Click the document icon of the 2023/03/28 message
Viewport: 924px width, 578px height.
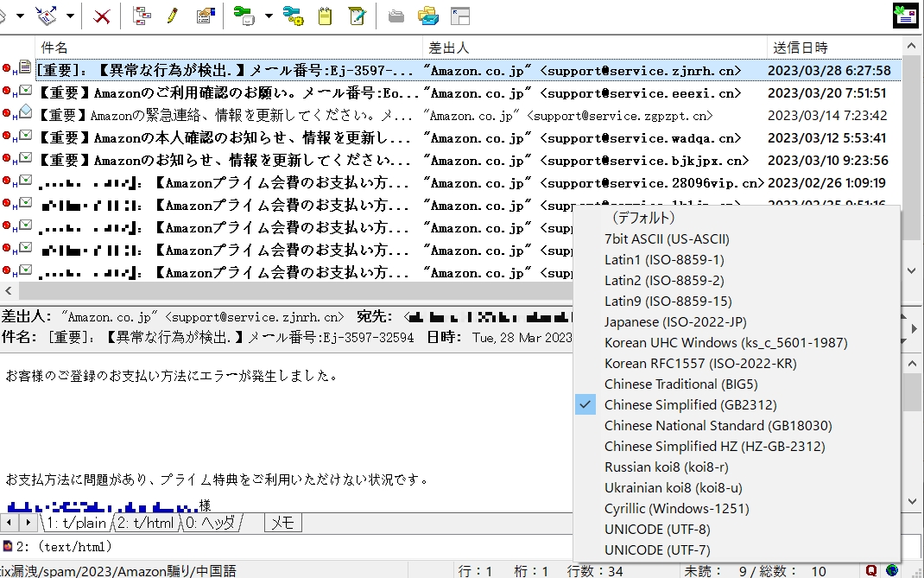[25, 67]
